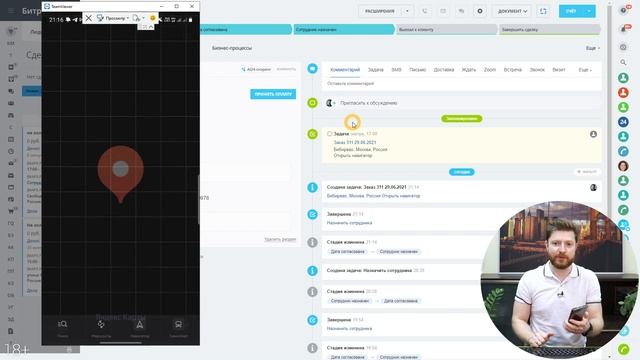
Task: Expand the Еще dropdown in timeline tabs
Action: point(585,70)
